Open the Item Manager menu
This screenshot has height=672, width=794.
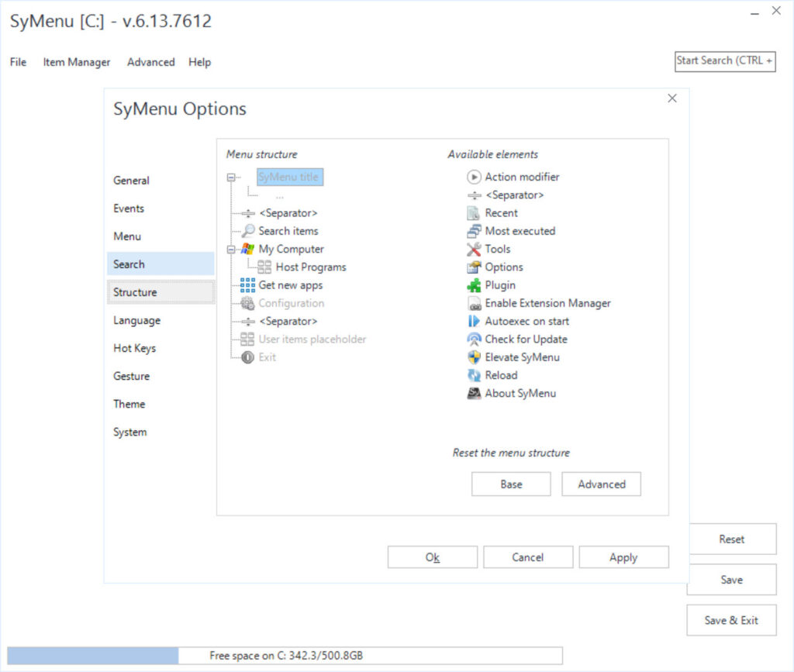77,62
